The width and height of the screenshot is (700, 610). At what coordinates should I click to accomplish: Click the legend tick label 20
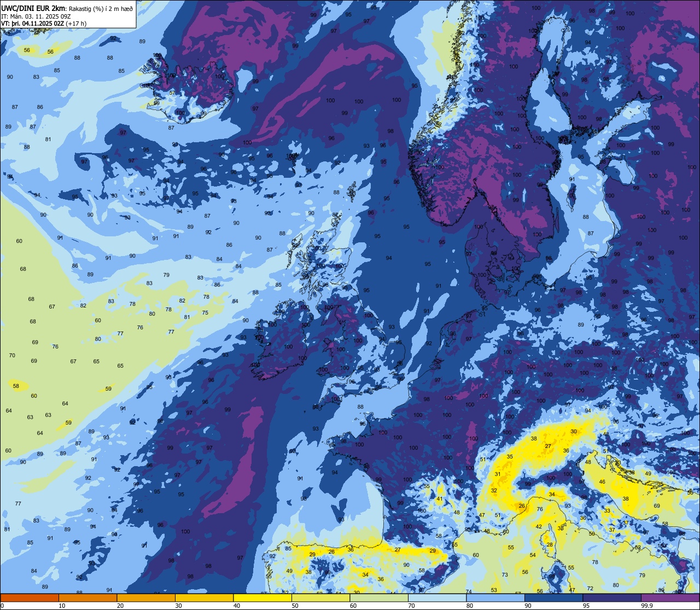(120, 606)
